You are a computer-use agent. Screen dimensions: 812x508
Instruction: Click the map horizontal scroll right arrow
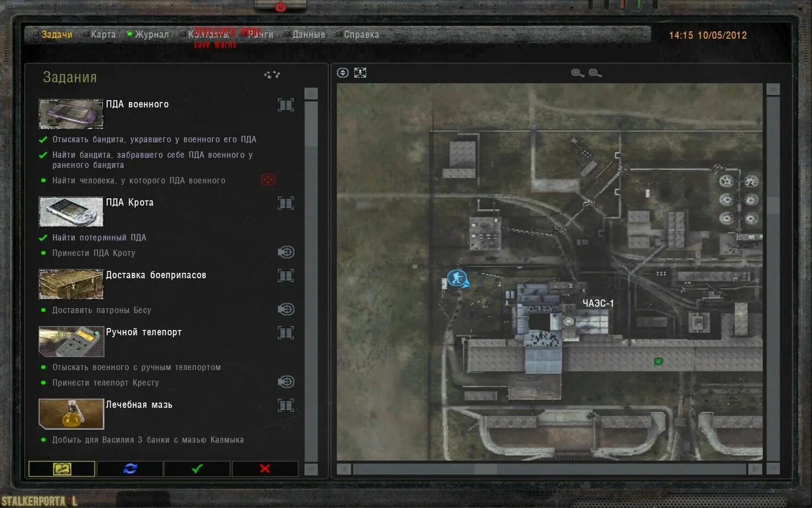(x=755, y=468)
